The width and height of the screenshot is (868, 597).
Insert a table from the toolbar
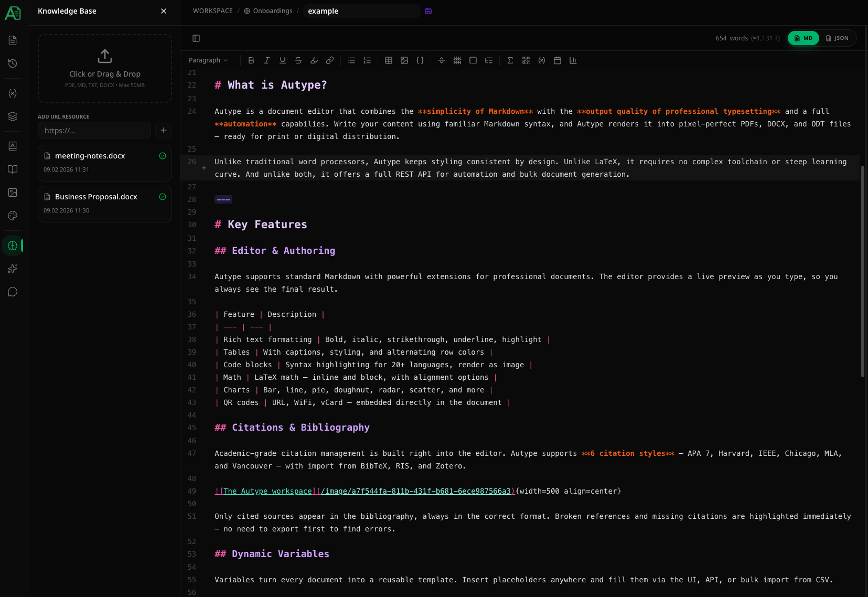click(x=389, y=60)
